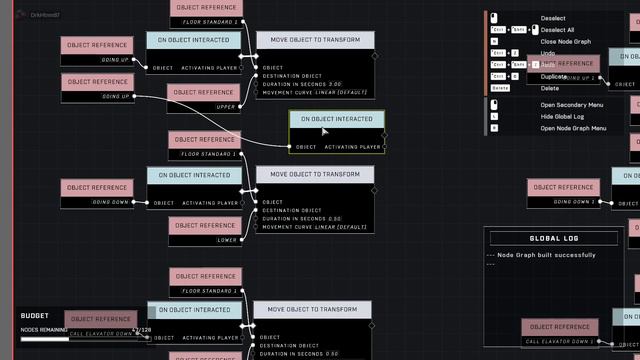This screenshot has width=640, height=360.
Task: Click the Nodes Remaining label
Action: pos(44,330)
